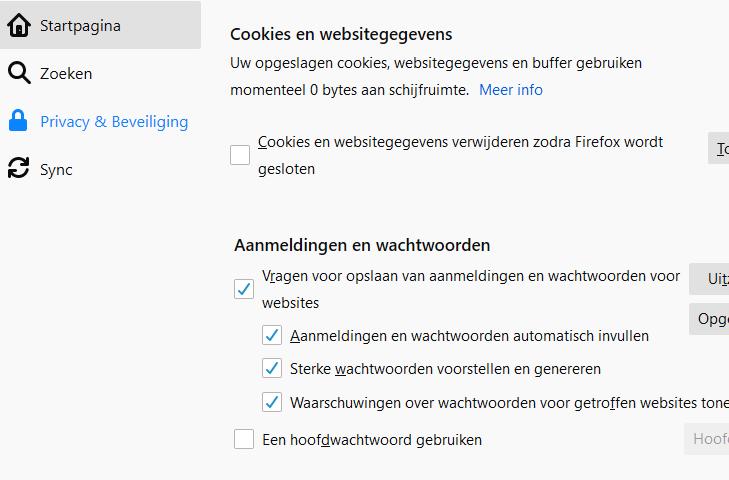This screenshot has height=480, width=729.
Task: Click the greyed-out Hoofdwachtwoord button
Action: tap(708, 438)
